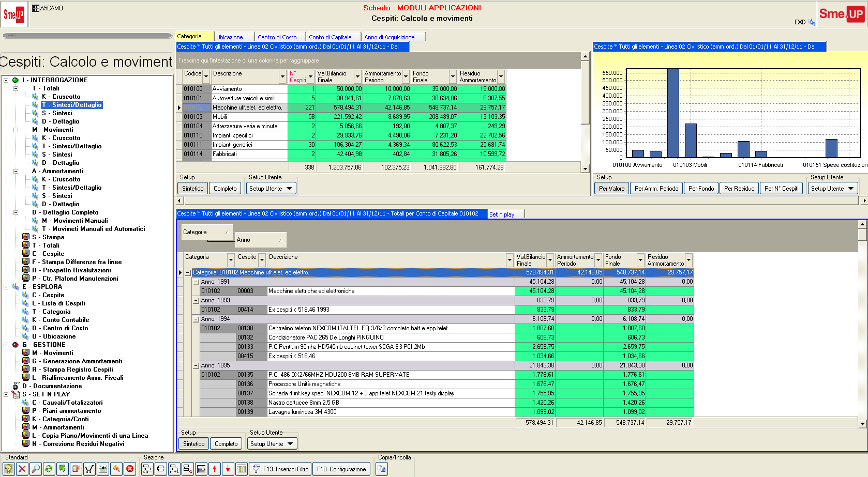Collapse the A - Ammortamenti tree node
Viewport: 868px width, 477px height.
[x=16, y=171]
